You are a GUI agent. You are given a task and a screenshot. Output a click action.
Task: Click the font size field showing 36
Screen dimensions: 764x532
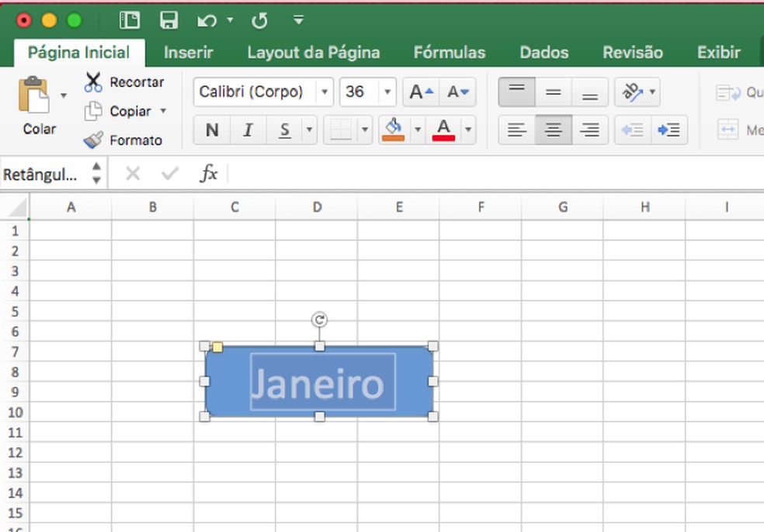pyautogui.click(x=359, y=92)
